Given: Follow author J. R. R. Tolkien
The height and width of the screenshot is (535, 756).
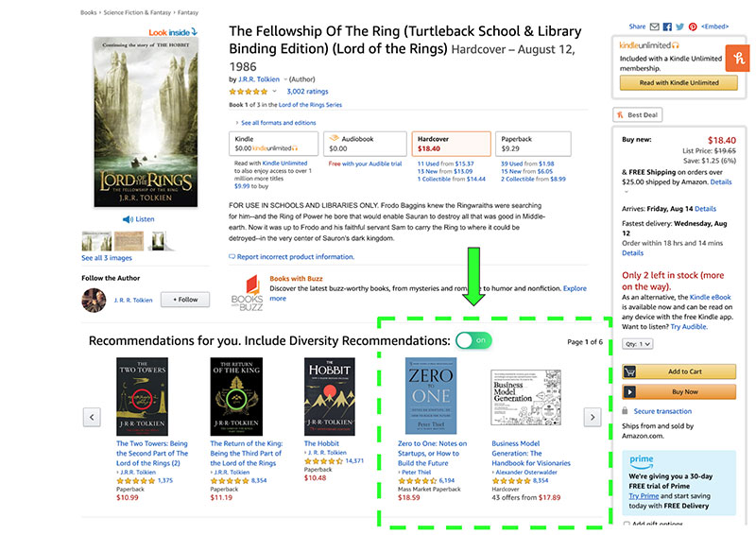Looking at the screenshot, I should click(185, 300).
